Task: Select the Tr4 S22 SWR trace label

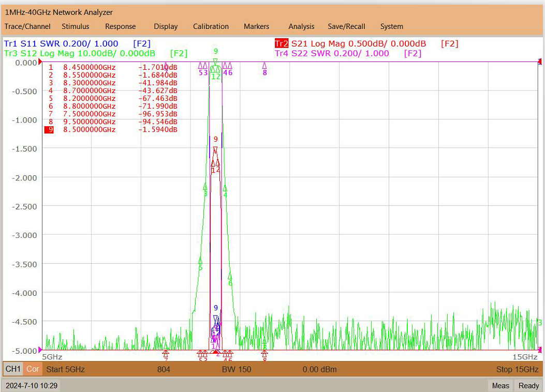Action: (348, 53)
